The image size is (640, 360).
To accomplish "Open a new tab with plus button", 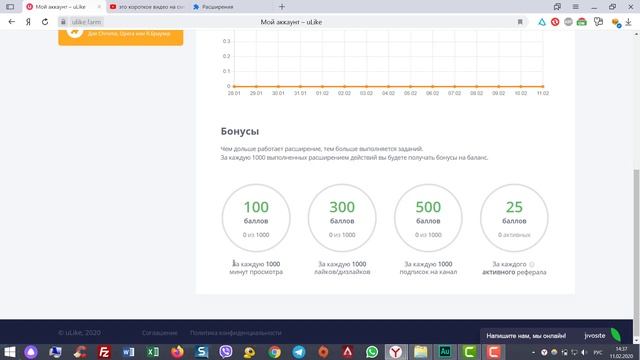I will (x=282, y=7).
